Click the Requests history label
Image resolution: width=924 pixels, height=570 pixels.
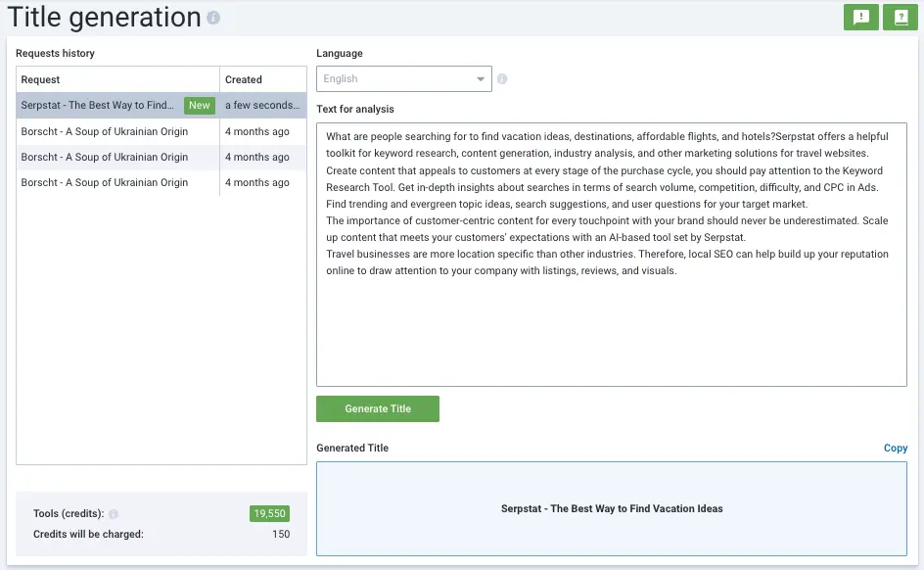(x=56, y=53)
